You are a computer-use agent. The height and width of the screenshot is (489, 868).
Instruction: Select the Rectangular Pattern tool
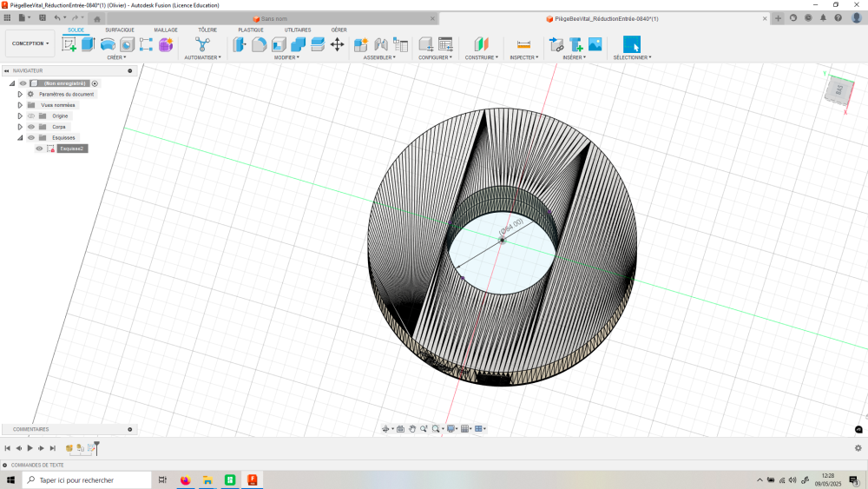tap(146, 44)
